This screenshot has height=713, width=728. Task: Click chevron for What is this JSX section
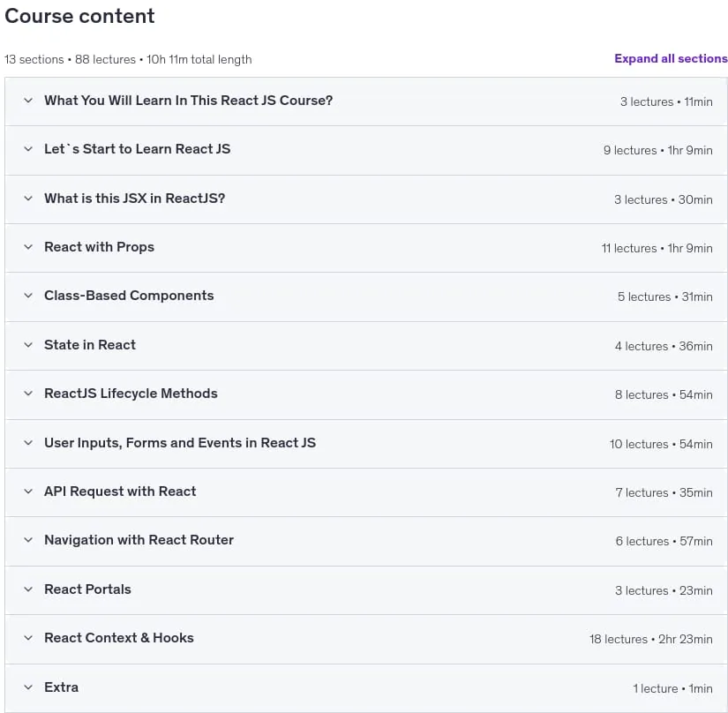pos(28,199)
